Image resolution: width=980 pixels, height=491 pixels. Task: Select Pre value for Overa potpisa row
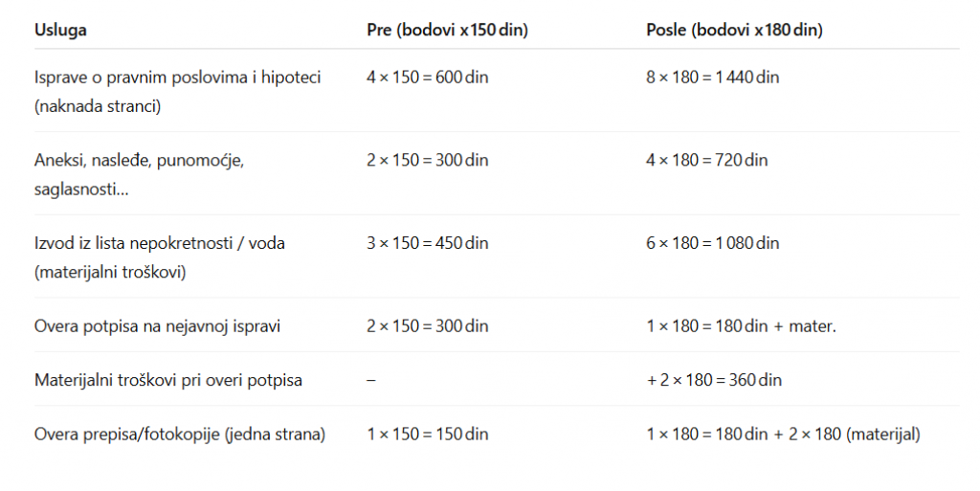(x=427, y=326)
